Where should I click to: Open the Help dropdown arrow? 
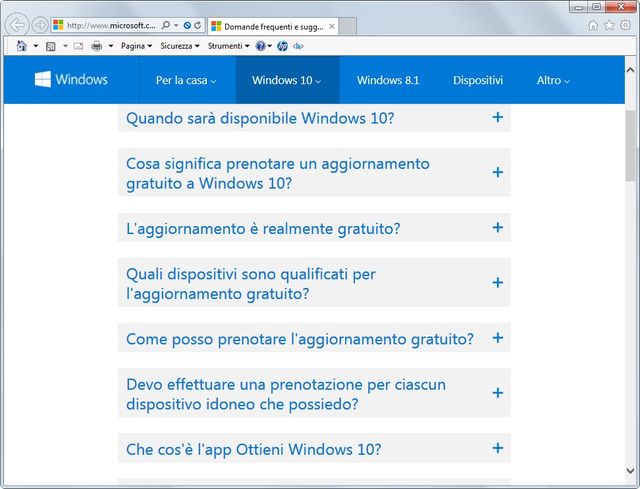tap(269, 46)
